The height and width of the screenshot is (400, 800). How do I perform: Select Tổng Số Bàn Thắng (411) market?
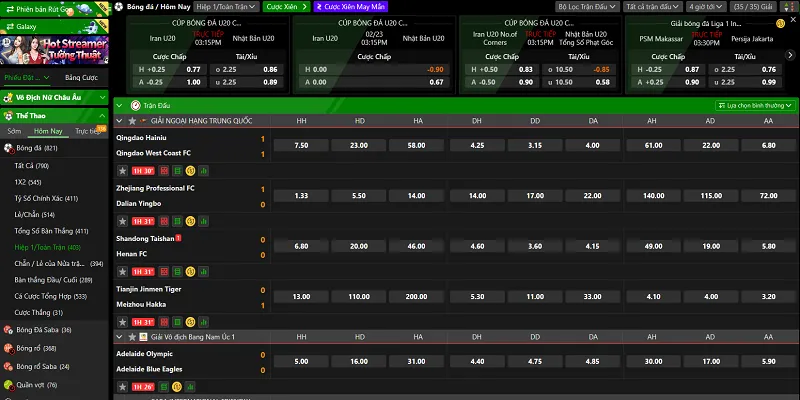click(x=51, y=231)
